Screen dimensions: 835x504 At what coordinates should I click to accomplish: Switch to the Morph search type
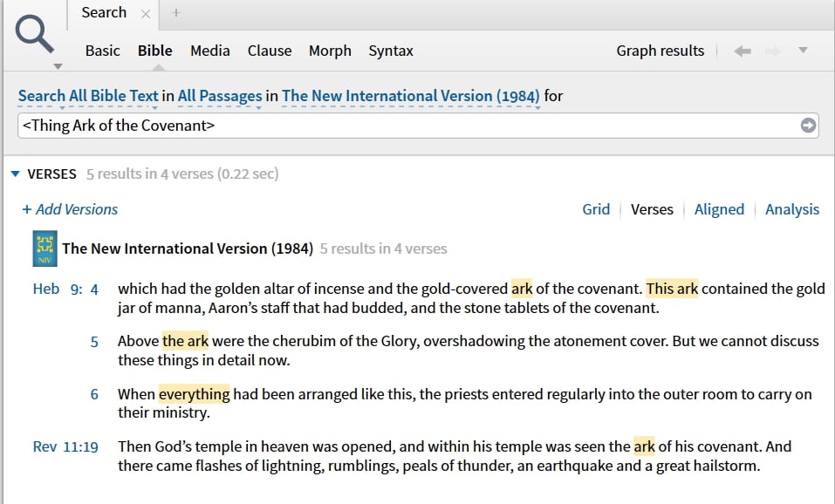tap(330, 51)
